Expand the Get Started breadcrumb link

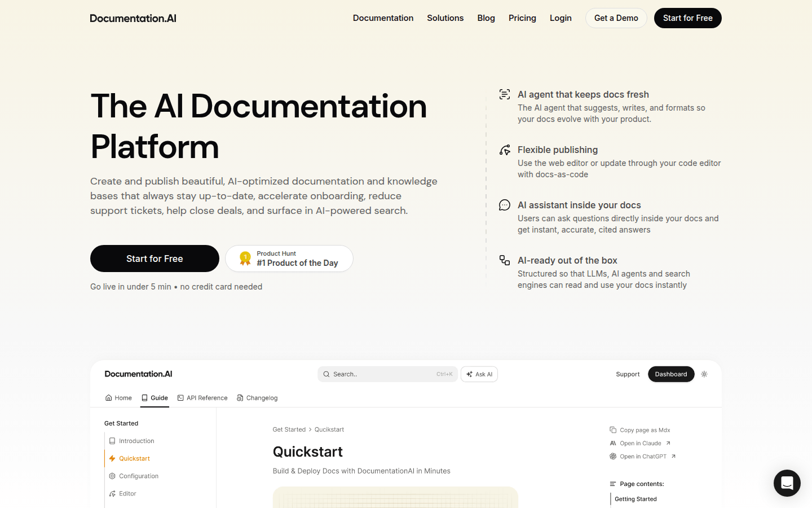click(x=289, y=430)
